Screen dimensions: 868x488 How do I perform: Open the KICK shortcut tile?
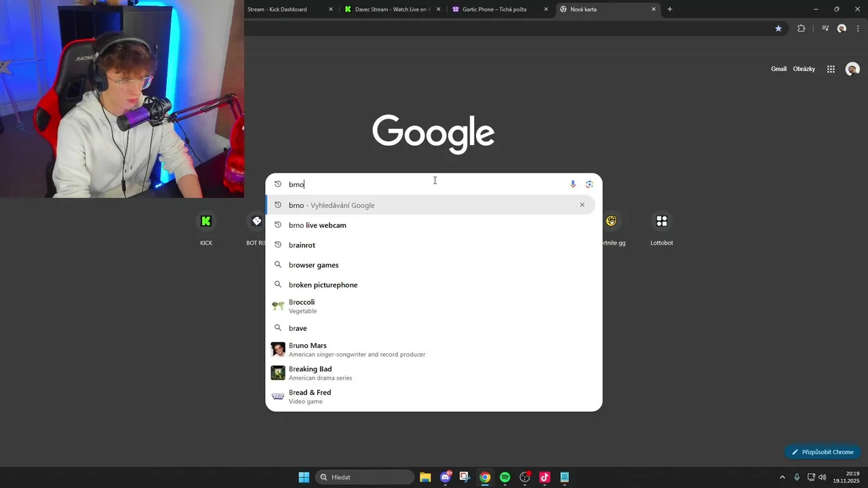click(x=206, y=228)
